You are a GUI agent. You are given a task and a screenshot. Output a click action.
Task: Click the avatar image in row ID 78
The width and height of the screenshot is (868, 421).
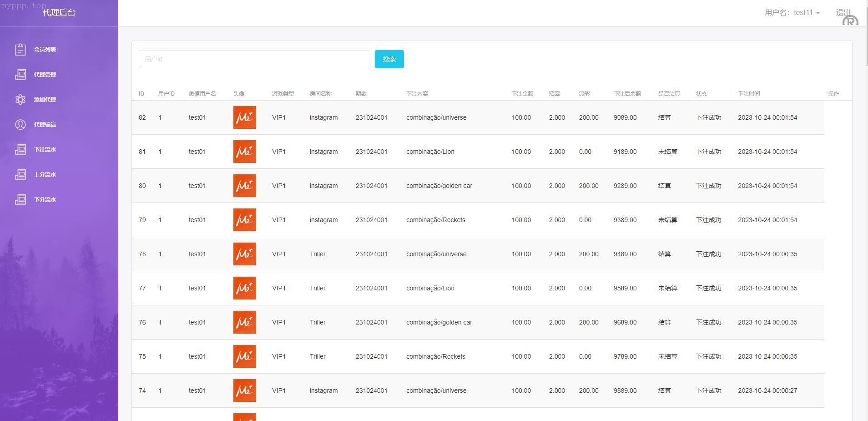pyautogui.click(x=244, y=254)
